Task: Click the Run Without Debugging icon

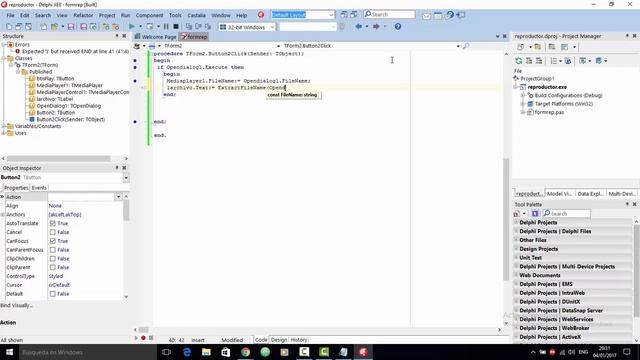Action: tap(150, 27)
